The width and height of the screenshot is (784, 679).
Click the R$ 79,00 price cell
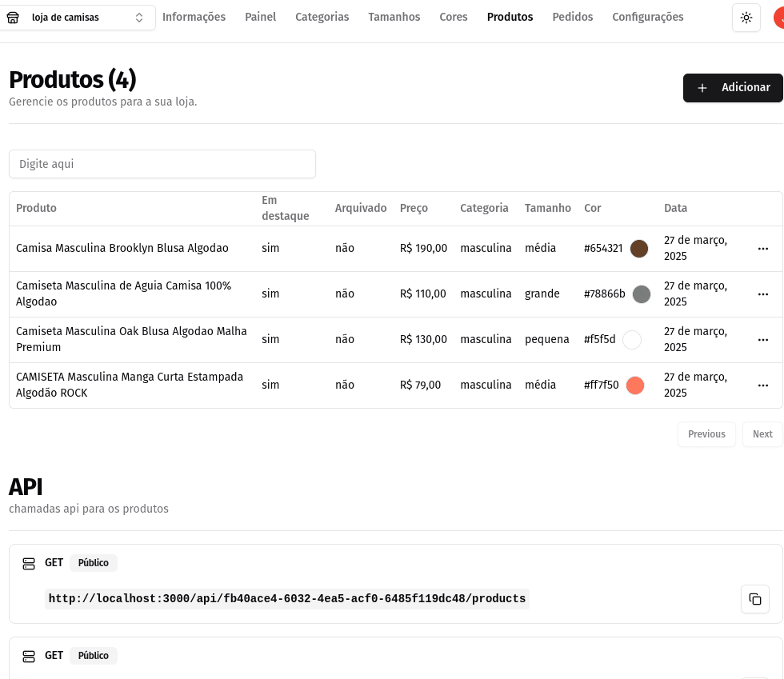(421, 385)
